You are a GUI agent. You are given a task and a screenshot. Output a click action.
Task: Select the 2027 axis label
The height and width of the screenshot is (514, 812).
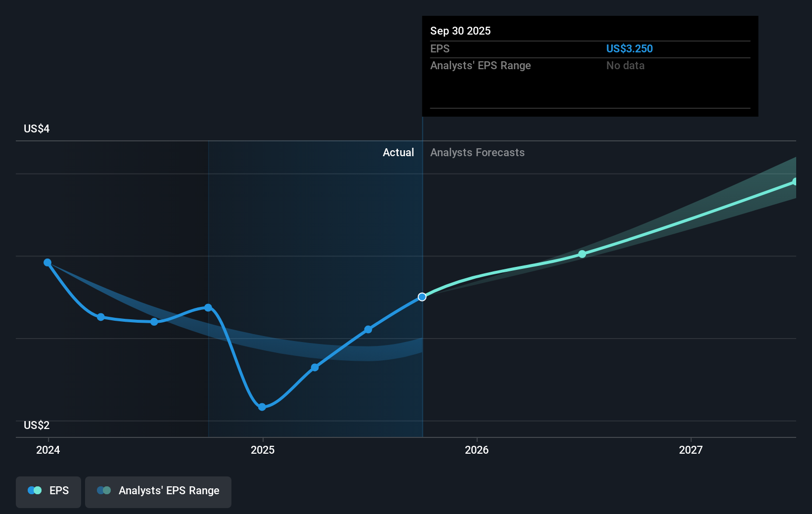pyautogui.click(x=692, y=450)
